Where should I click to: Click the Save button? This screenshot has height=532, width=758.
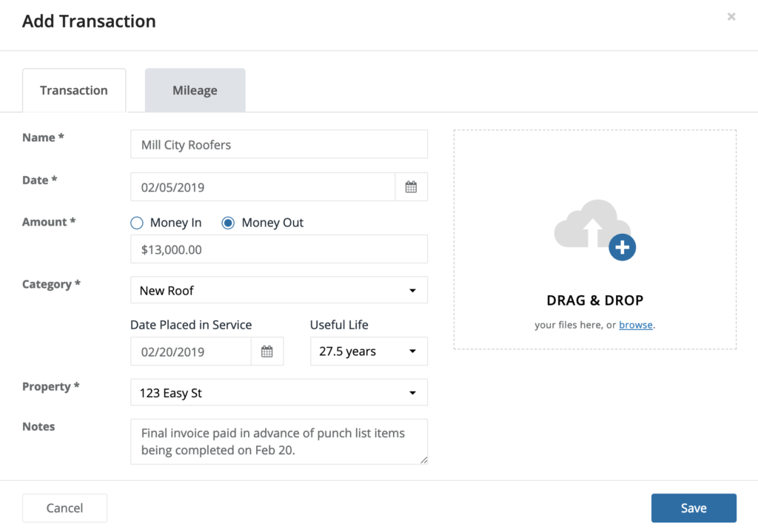point(694,508)
